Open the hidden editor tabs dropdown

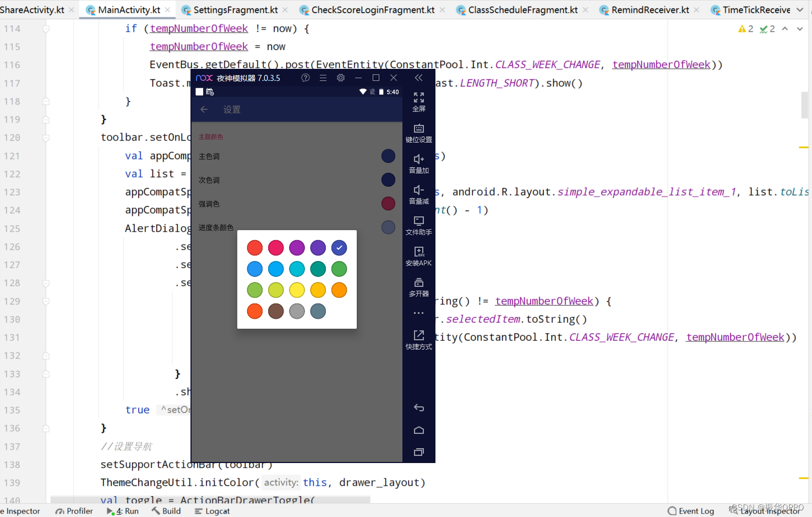[x=800, y=10]
